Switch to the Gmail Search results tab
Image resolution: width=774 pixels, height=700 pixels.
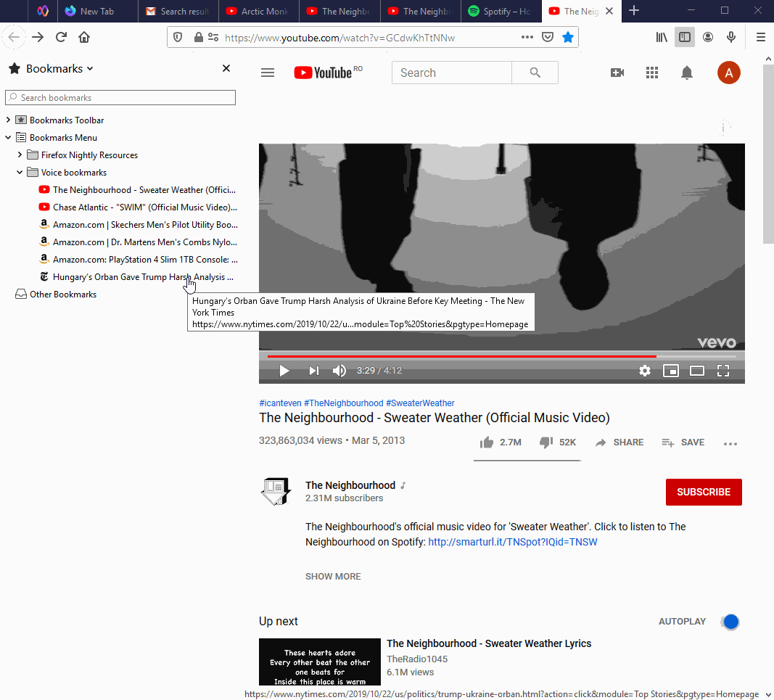[178, 11]
